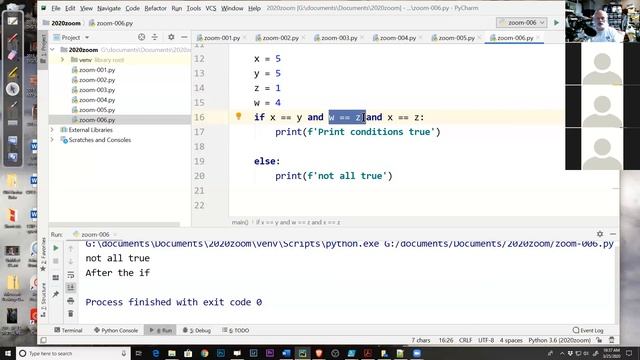Expand External Libraries node

tap(52, 130)
